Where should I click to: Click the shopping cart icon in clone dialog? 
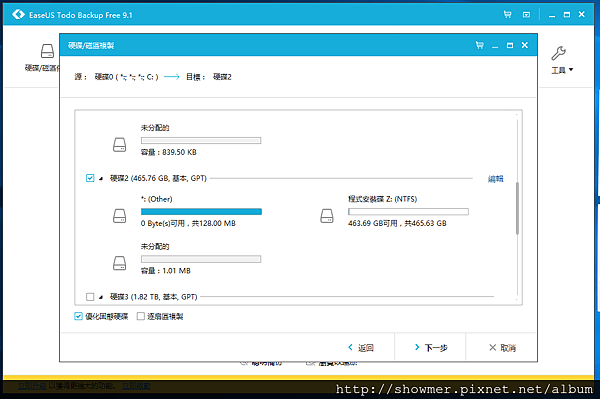pyautogui.click(x=479, y=45)
